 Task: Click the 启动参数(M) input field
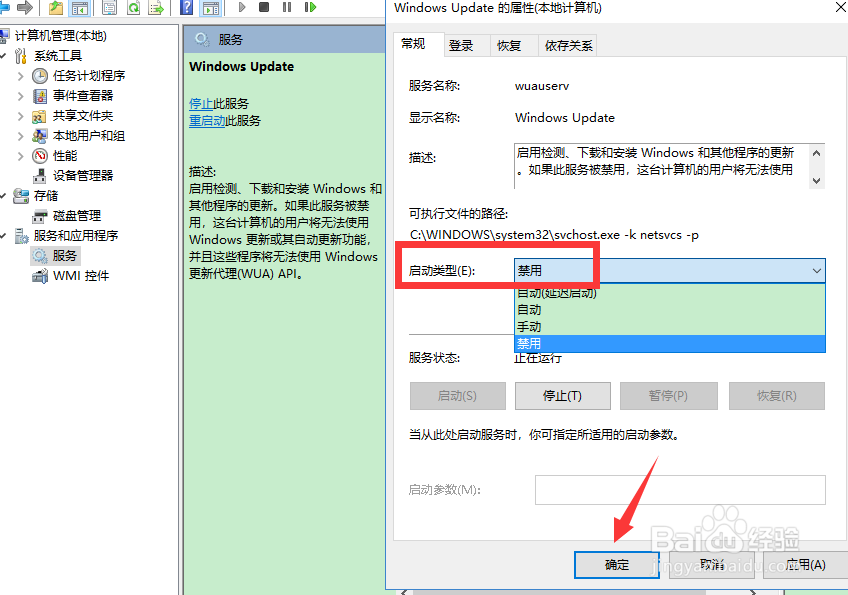pos(680,490)
